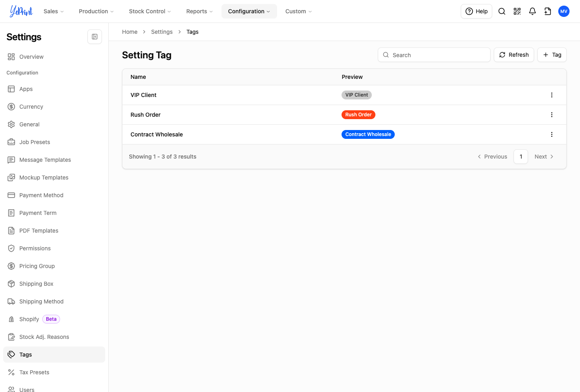Image resolution: width=580 pixels, height=392 pixels.
Task: Open Currency settings
Action: click(54, 107)
